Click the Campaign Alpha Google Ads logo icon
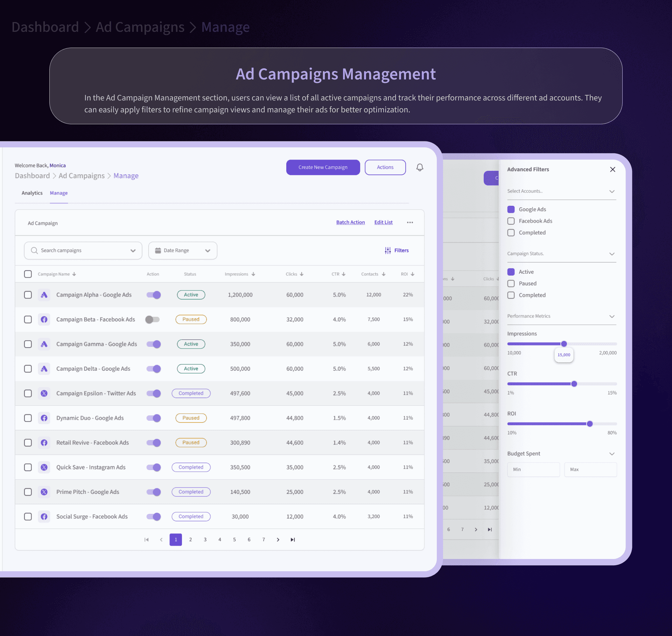 pyautogui.click(x=44, y=295)
